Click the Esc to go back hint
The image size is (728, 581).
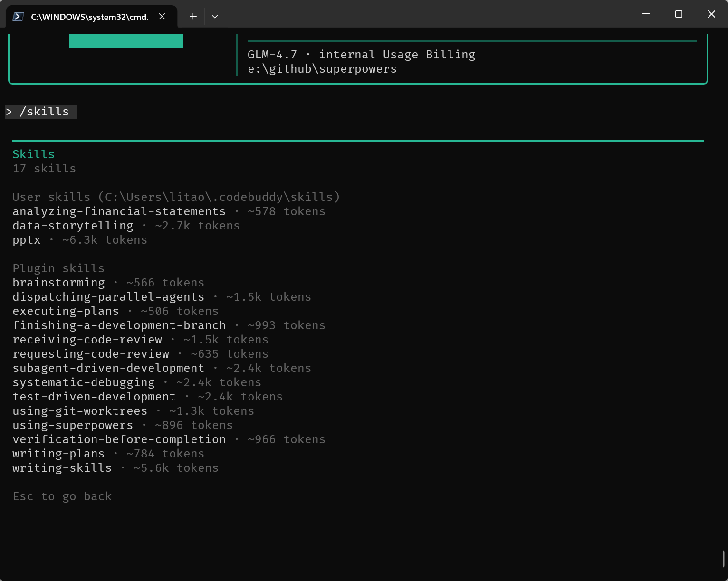(x=62, y=496)
